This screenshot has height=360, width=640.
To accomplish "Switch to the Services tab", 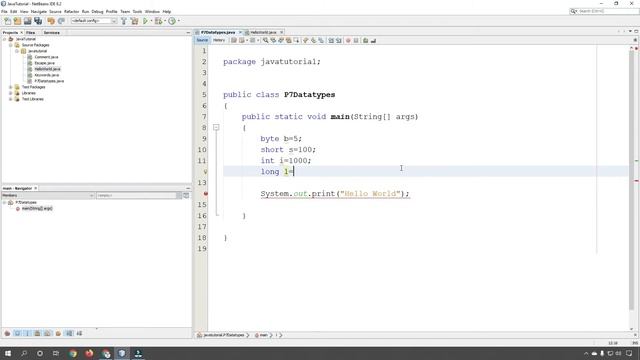I will 51,33.
